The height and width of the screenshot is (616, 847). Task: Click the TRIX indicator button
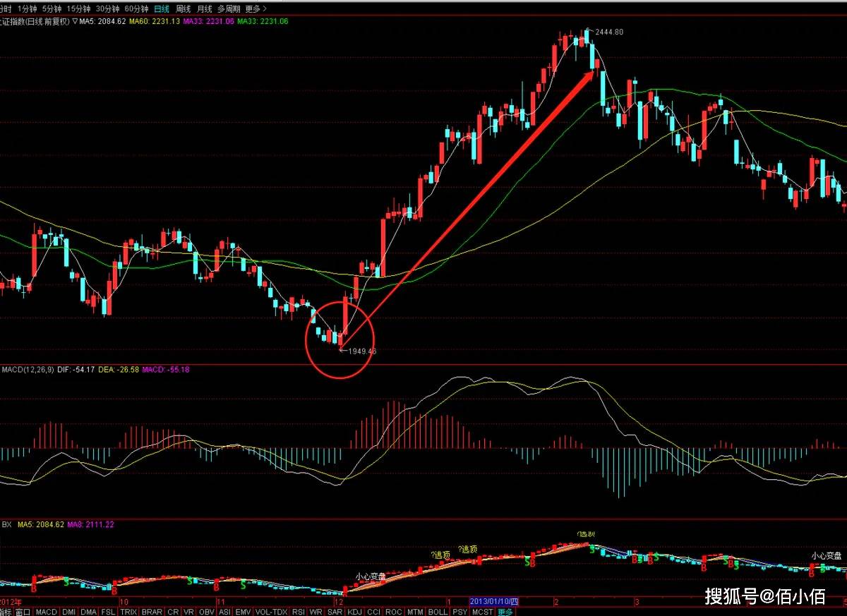(128, 612)
